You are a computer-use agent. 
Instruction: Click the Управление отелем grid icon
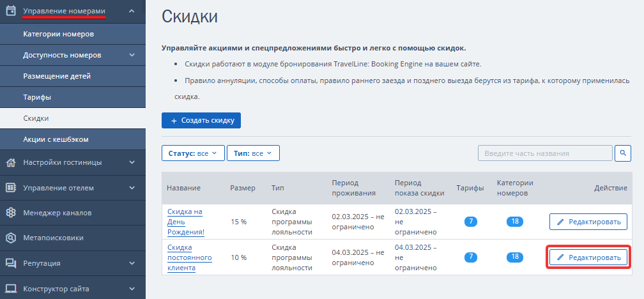pyautogui.click(x=11, y=188)
